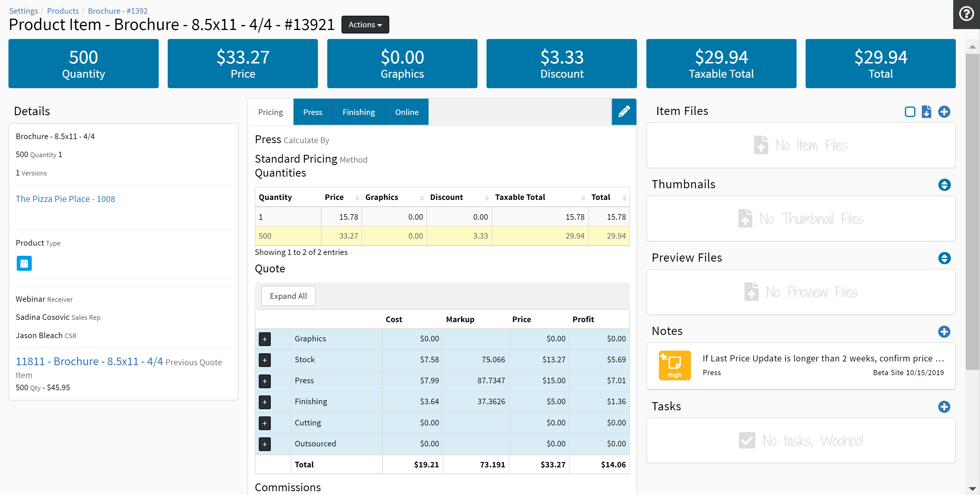Add a new task
Image resolution: width=980 pixels, height=495 pixels.
pos(944,407)
